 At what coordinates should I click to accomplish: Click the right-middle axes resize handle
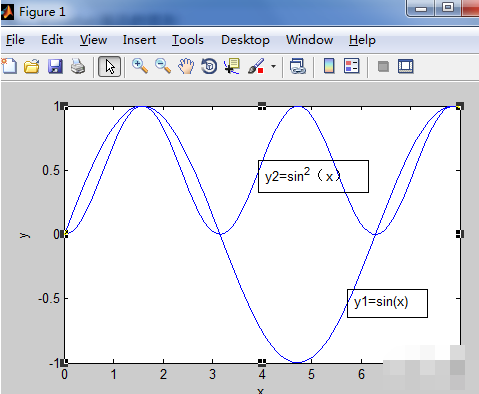coord(460,234)
